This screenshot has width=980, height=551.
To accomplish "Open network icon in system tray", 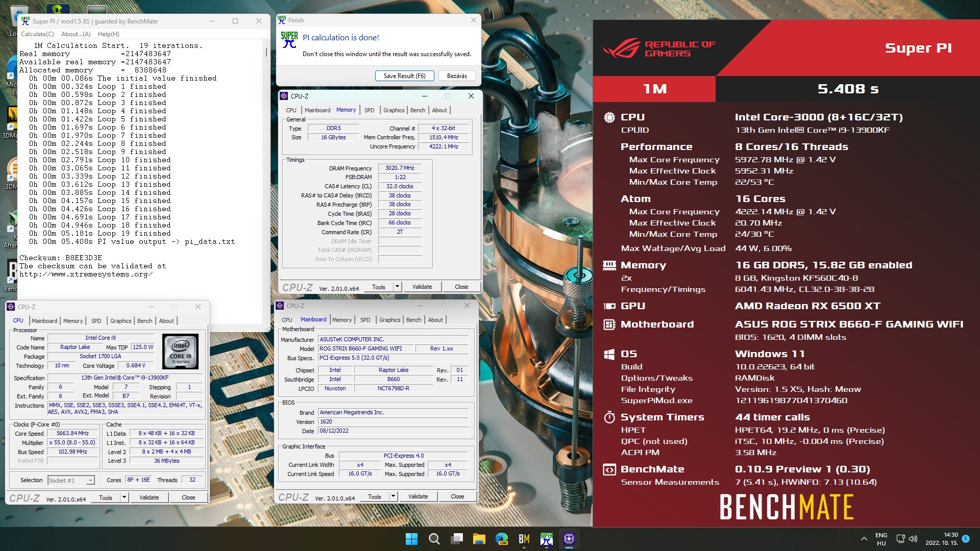I will point(900,539).
